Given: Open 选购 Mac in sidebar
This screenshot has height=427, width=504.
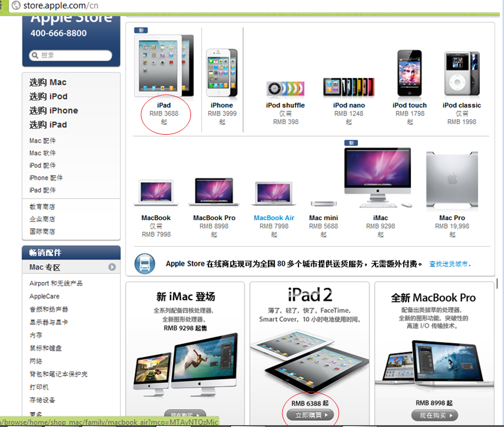Looking at the screenshot, I should point(48,82).
